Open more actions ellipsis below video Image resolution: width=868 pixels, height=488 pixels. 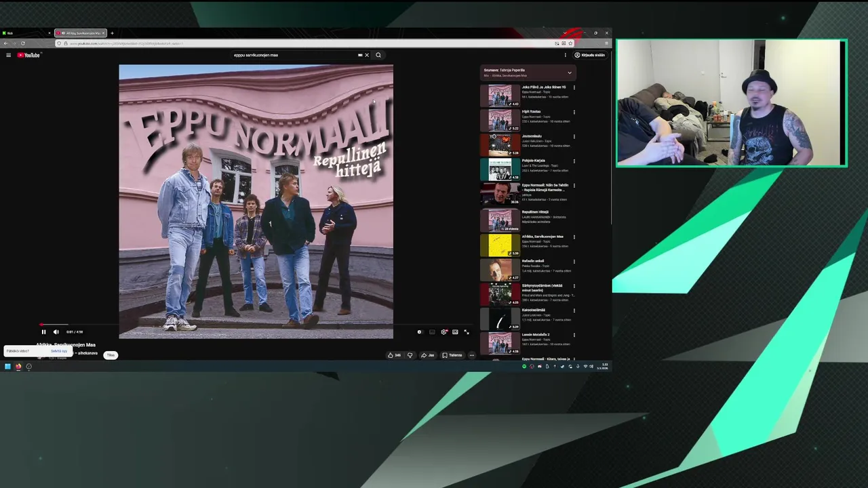(472, 355)
